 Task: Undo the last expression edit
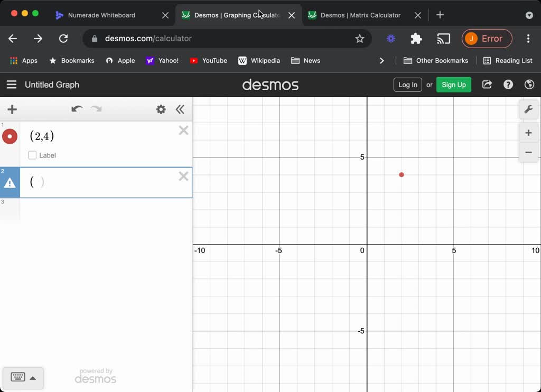click(x=77, y=109)
